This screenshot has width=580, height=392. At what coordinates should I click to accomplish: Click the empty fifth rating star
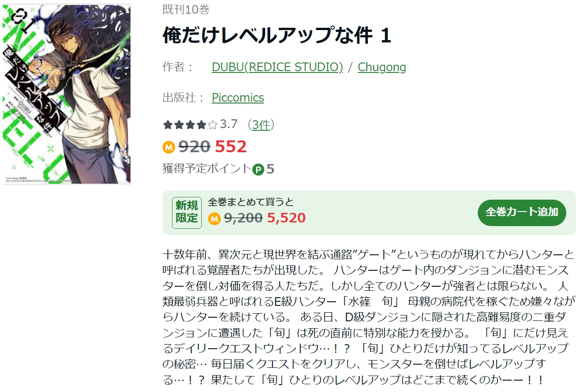pyautogui.click(x=213, y=125)
